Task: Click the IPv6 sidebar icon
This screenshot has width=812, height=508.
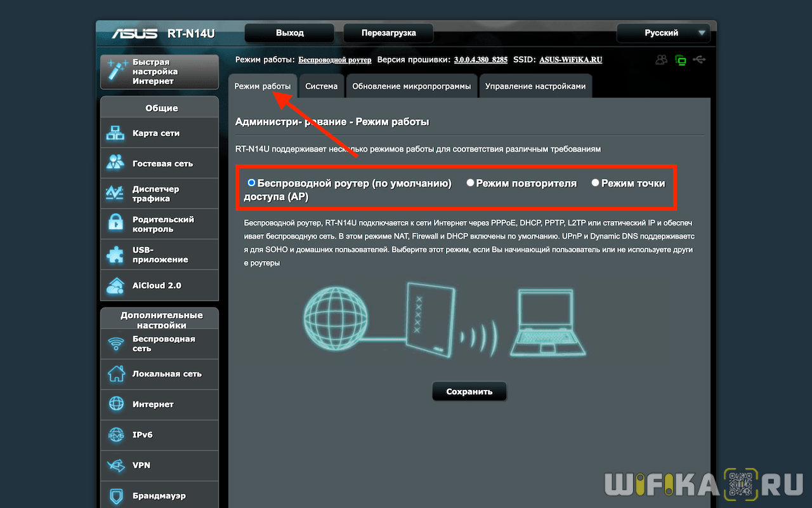Action: [115, 434]
